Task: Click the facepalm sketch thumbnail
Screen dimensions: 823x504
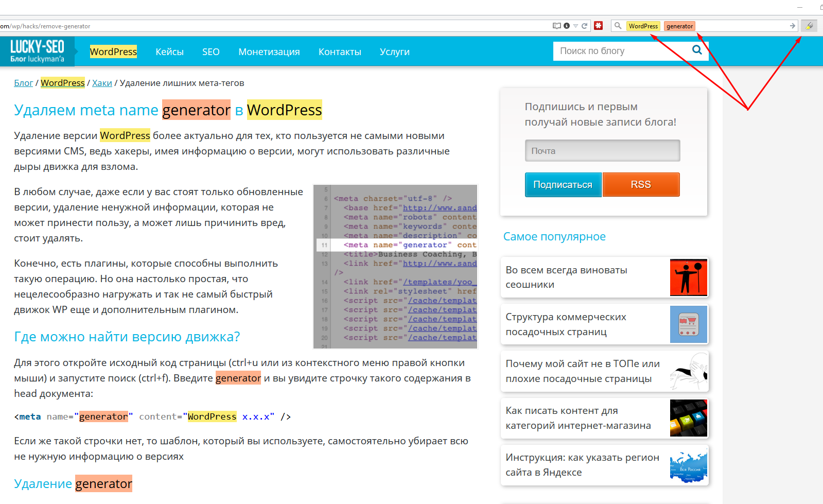Action: tap(688, 371)
